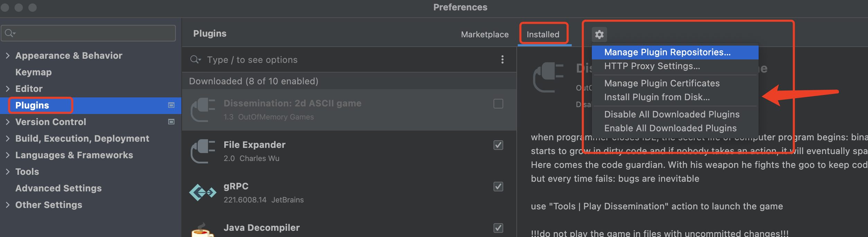The width and height of the screenshot is (868, 237).
Task: Click the Java Decompiler coffee cup icon
Action: (203, 230)
